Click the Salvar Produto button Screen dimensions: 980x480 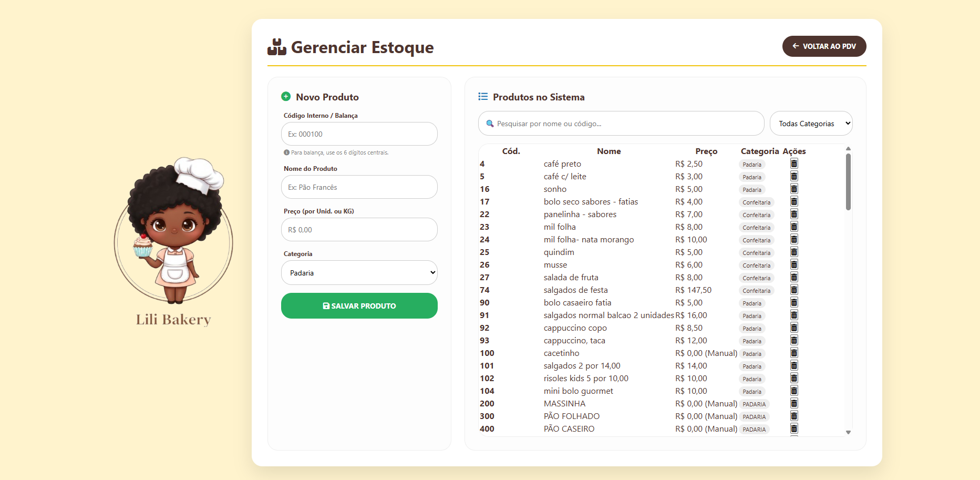(x=359, y=306)
